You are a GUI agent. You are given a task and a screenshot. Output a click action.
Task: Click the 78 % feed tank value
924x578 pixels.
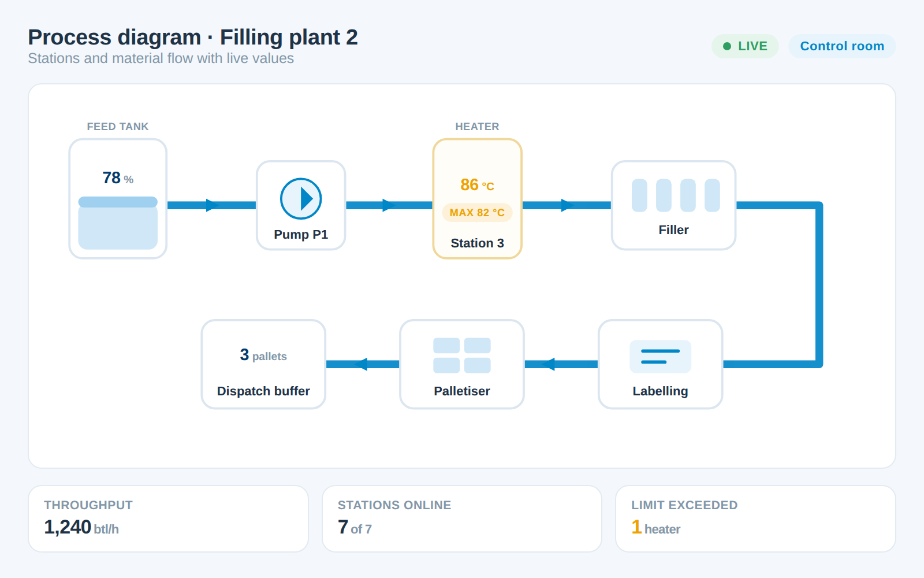[x=118, y=178]
